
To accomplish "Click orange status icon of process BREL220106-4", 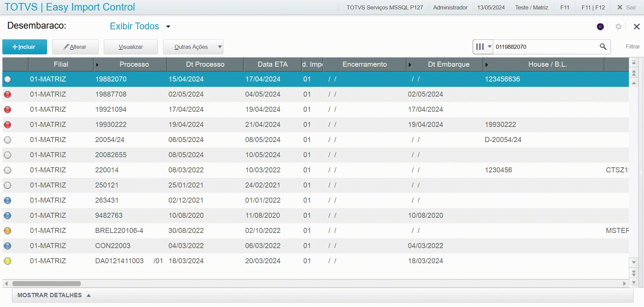I will coord(7,231).
